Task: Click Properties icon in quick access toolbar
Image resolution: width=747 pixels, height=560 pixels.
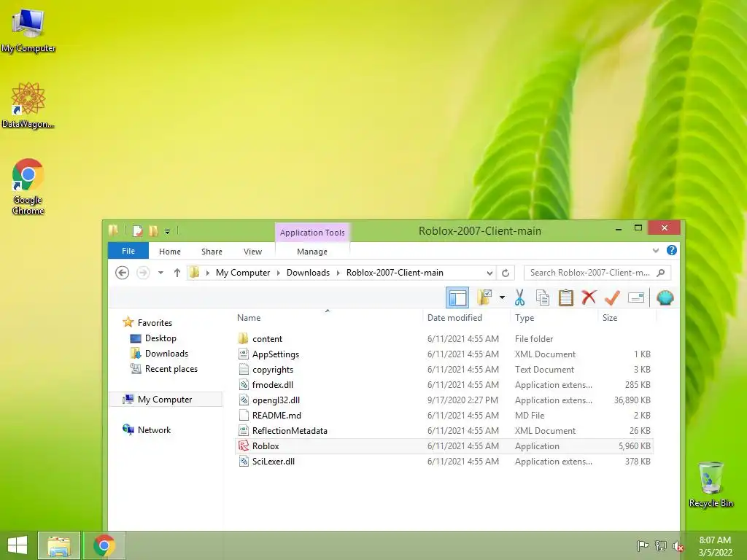Action: pos(138,231)
